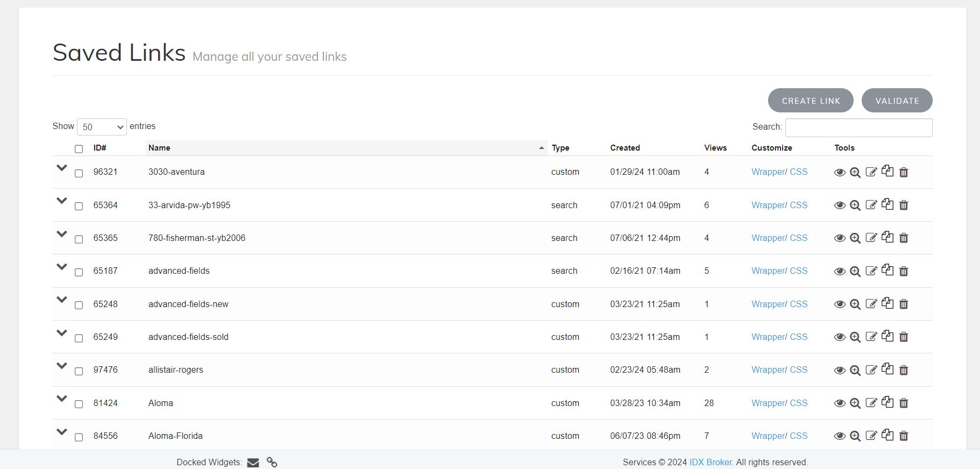Check the select-all checkbox in table header

(x=79, y=149)
